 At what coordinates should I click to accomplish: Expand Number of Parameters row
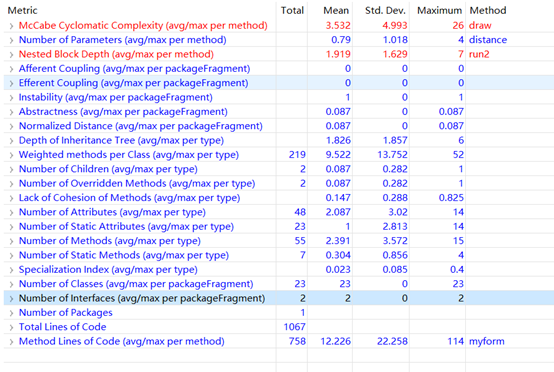coord(11,40)
